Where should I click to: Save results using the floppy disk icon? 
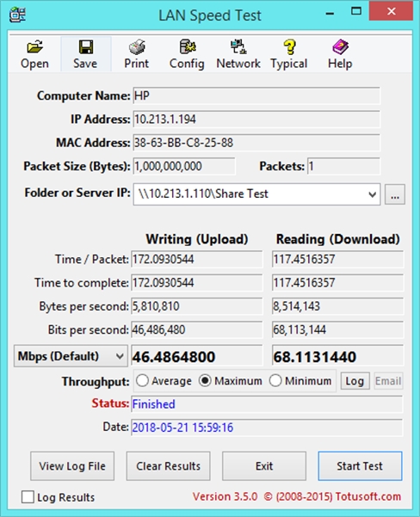(86, 54)
